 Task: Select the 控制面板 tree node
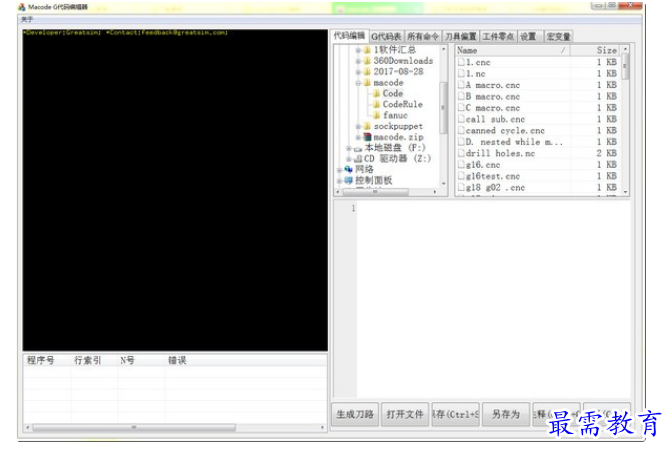coord(374,181)
